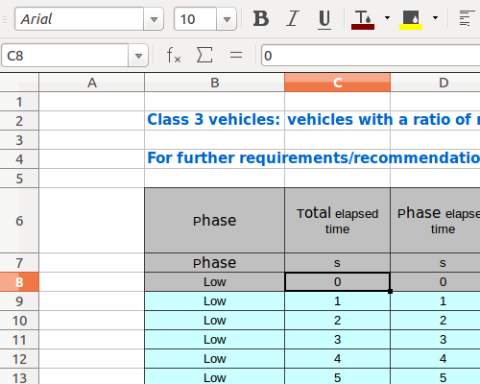Select row 3 header
This screenshot has height=384, width=480.
(x=19, y=140)
